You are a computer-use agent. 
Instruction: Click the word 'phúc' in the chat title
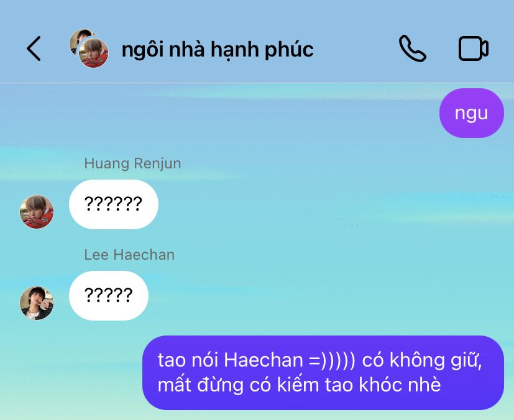289,50
